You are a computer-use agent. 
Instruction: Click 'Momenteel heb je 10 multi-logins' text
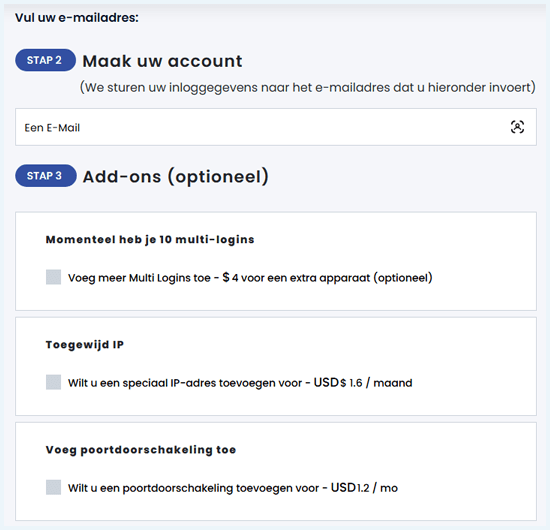[150, 240]
